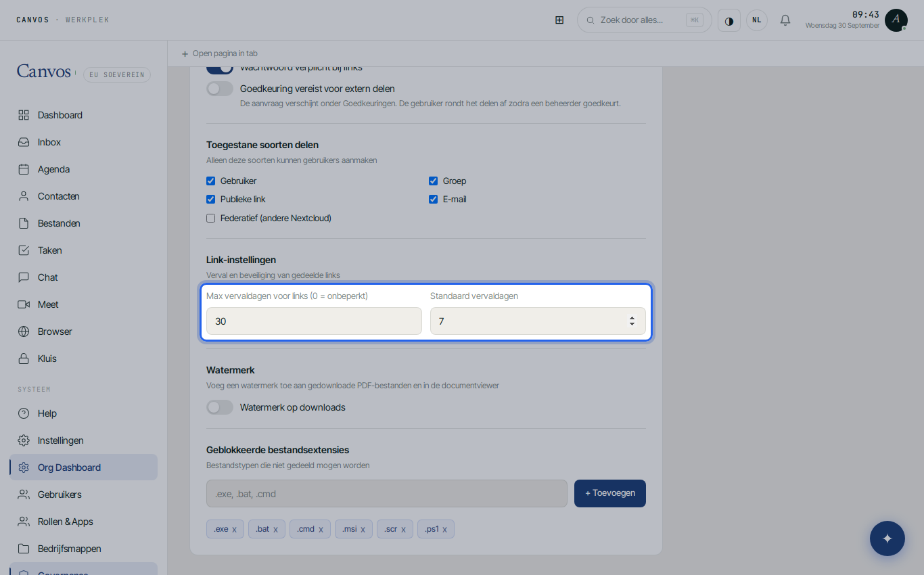Screen dimensions: 924x575
Task: Open Taken tasks list
Action: [x=83, y=250]
